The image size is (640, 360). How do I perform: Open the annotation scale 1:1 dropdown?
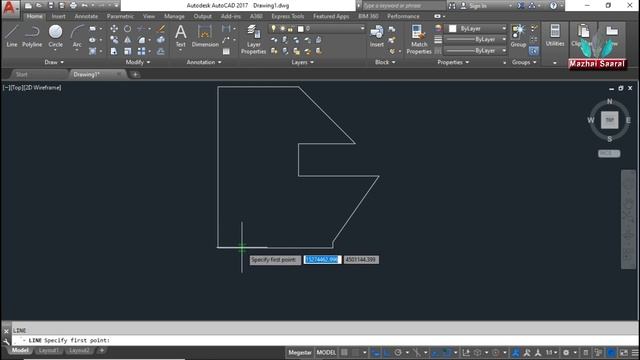coord(551,353)
